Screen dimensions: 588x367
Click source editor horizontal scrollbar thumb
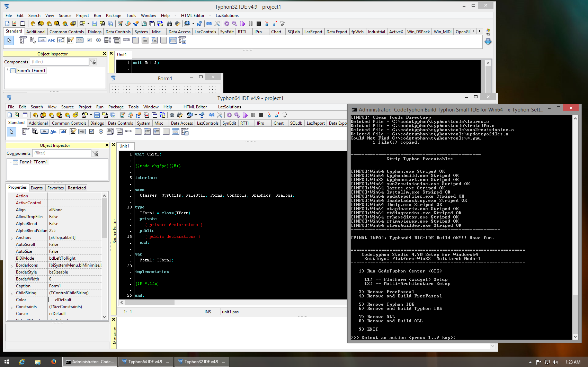tap(150, 302)
